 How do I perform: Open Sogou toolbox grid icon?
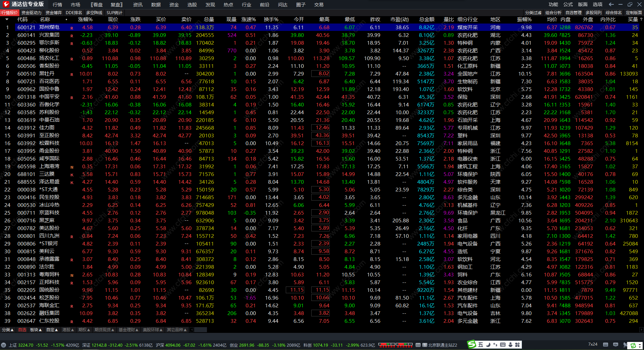pyautogui.click(x=517, y=345)
